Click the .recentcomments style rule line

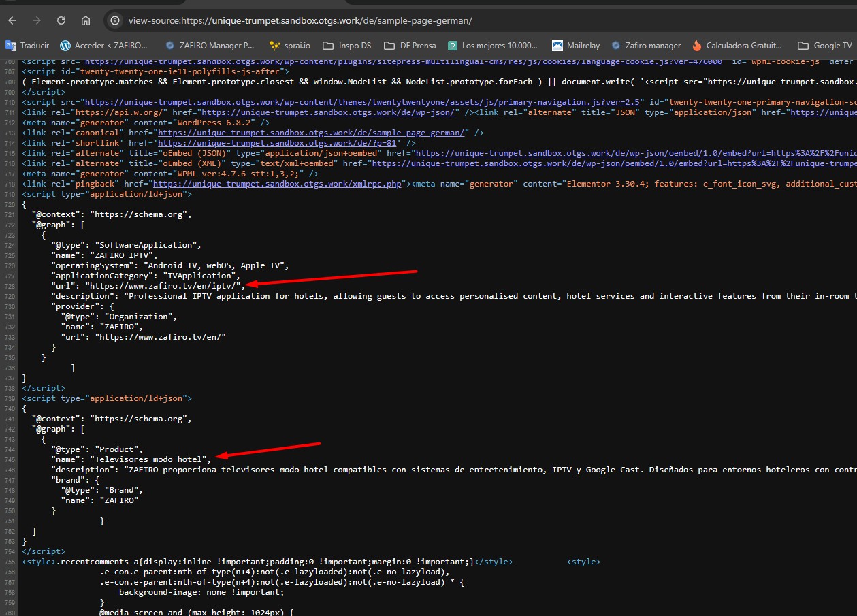click(267, 562)
